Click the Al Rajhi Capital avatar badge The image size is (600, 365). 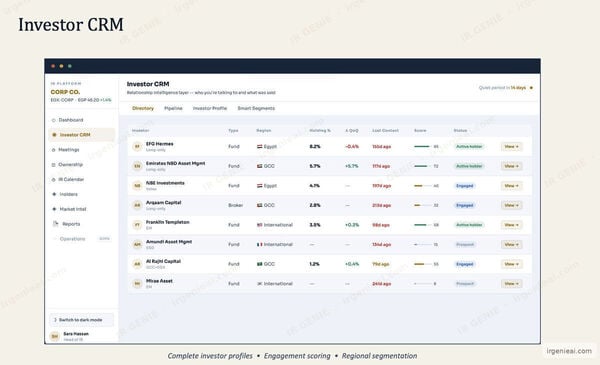coord(137,264)
